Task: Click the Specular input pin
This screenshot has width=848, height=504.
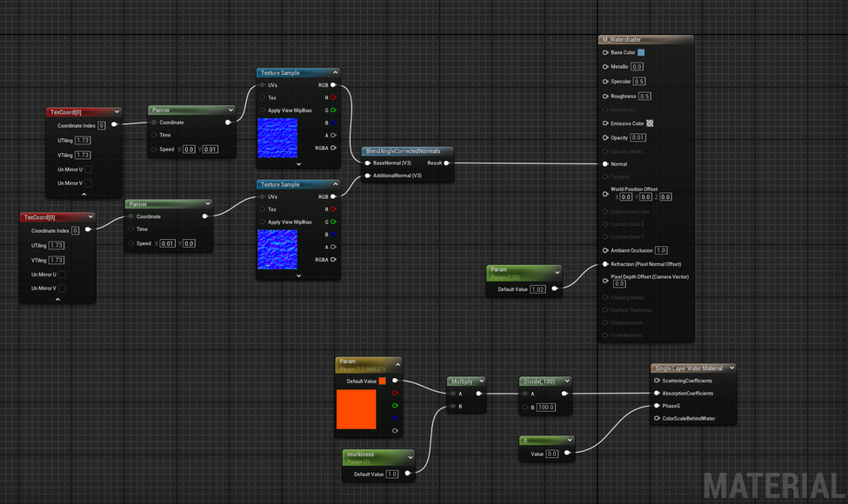Action: tap(605, 82)
